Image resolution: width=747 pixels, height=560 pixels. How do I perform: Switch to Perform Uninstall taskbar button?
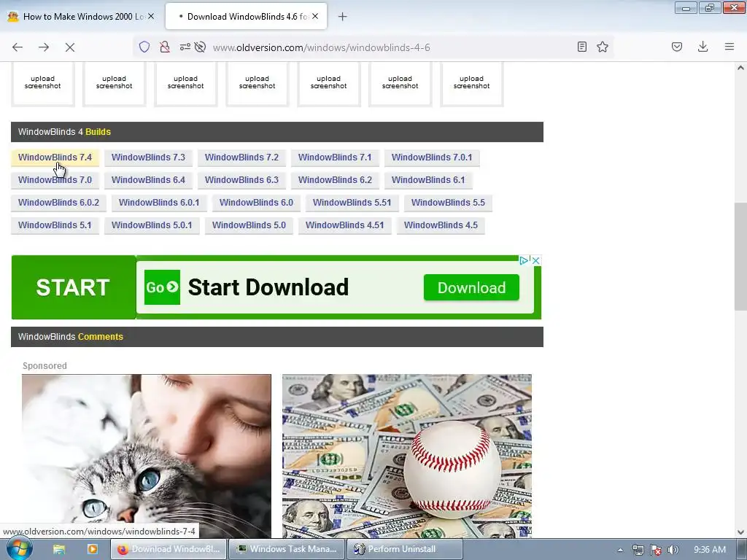[x=405, y=549]
